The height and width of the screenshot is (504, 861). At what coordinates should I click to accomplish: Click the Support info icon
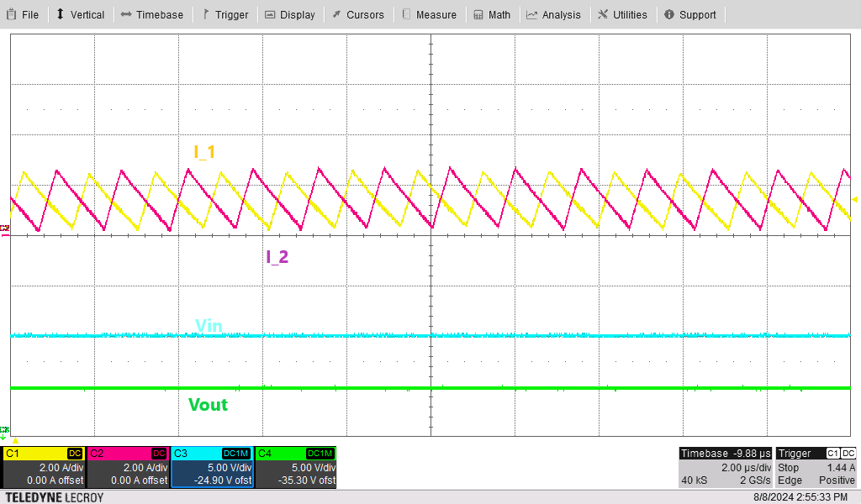click(x=669, y=14)
